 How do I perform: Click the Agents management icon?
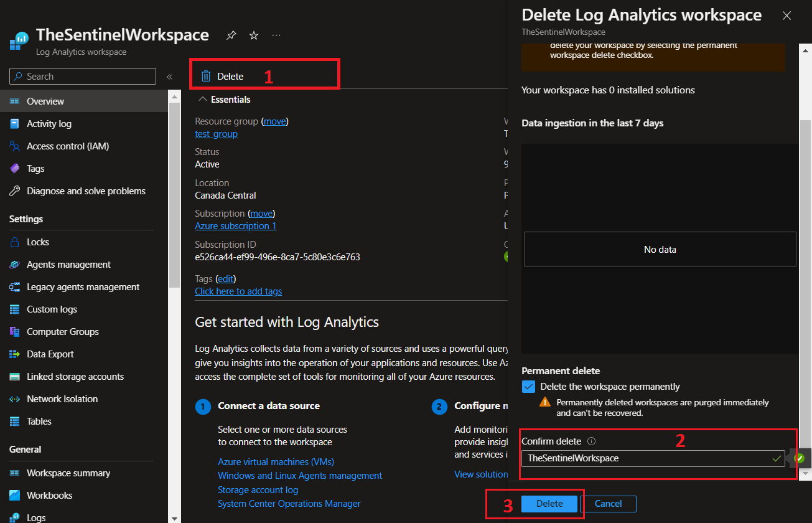[x=14, y=264]
